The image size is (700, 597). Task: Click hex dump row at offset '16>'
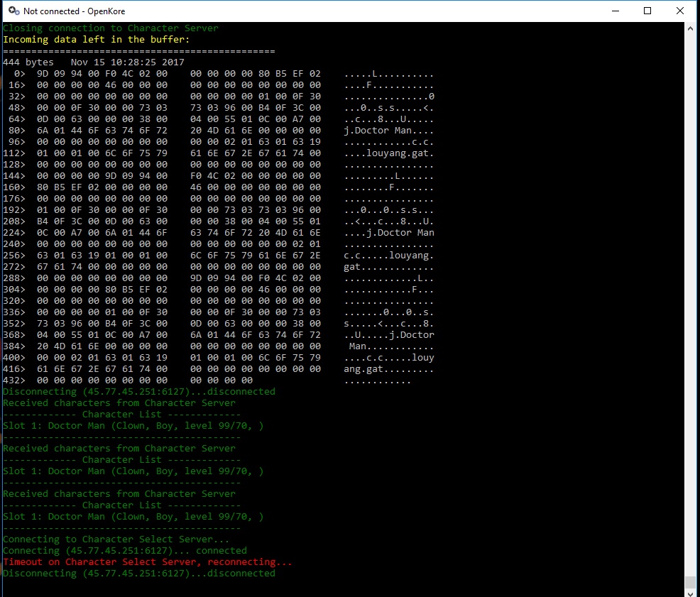(221, 85)
